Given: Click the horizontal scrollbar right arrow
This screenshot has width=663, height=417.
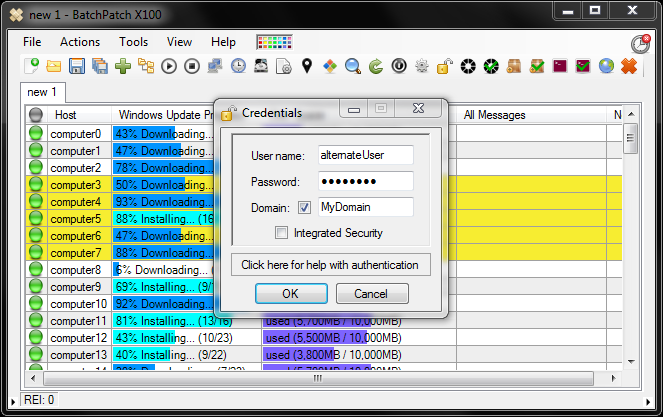Looking at the screenshot, I should [614, 379].
